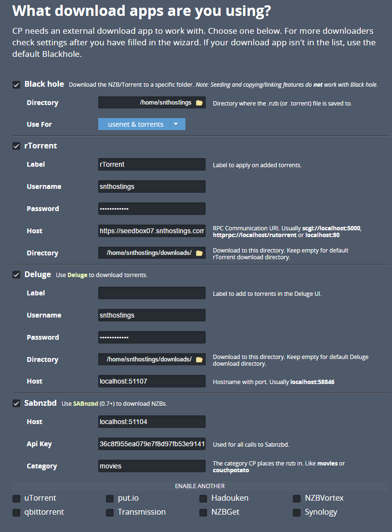Screen dimensions: 392x532
Task: Open the SABnzbd link
Action: click(x=85, y=403)
